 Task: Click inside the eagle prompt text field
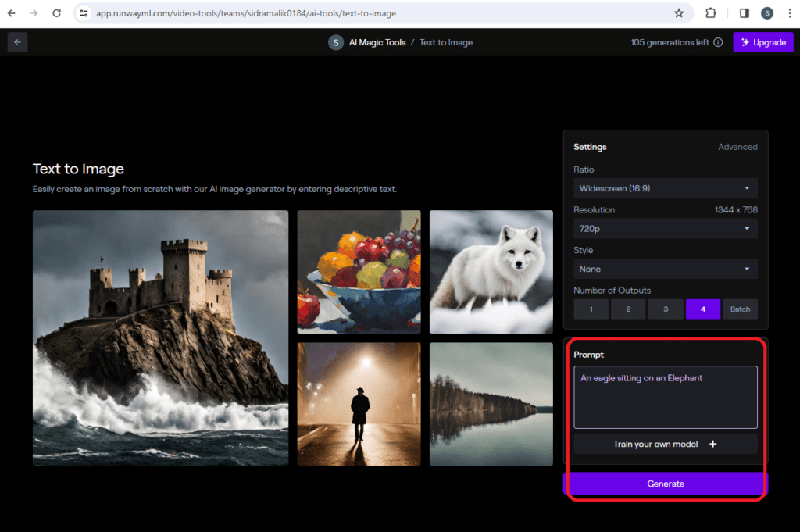[665, 397]
